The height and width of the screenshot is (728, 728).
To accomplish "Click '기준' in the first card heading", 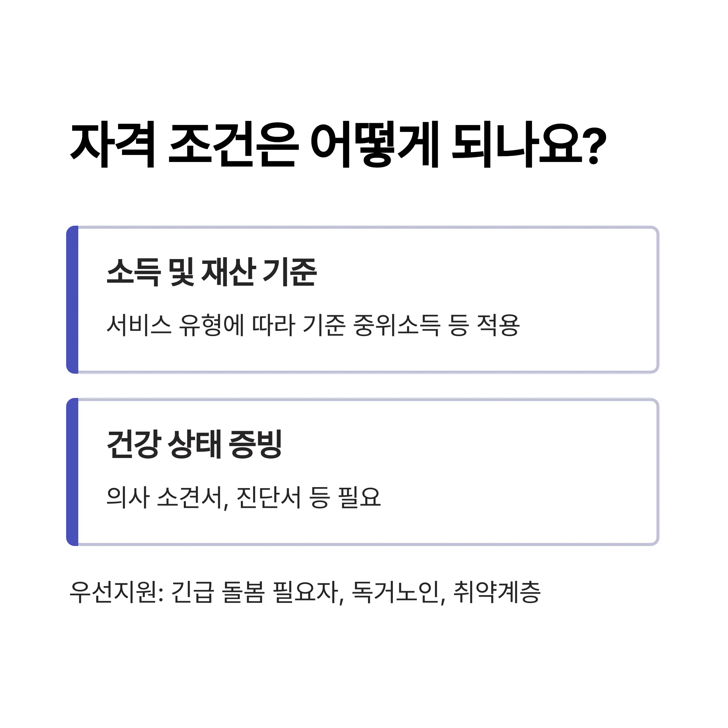I will (290, 272).
